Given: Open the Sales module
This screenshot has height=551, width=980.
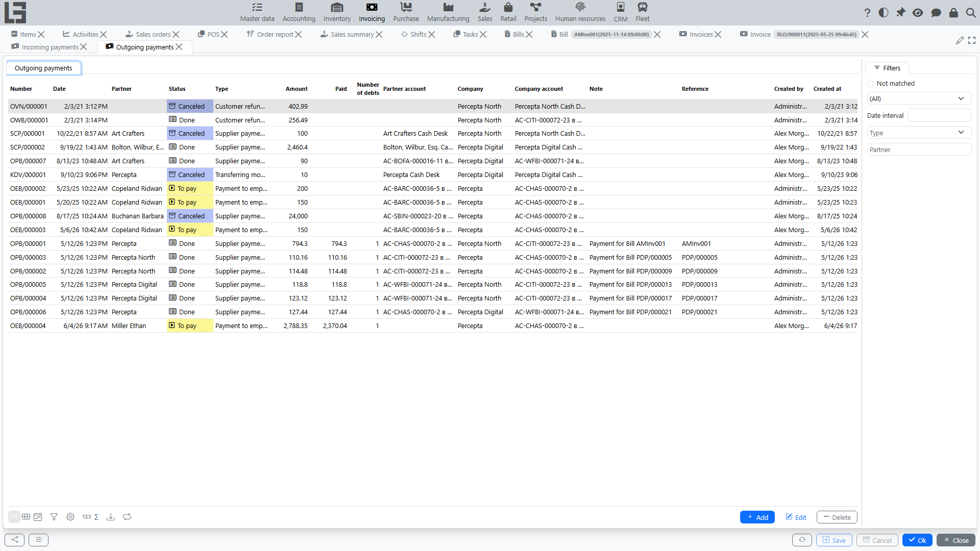Looking at the screenshot, I should pos(485,12).
